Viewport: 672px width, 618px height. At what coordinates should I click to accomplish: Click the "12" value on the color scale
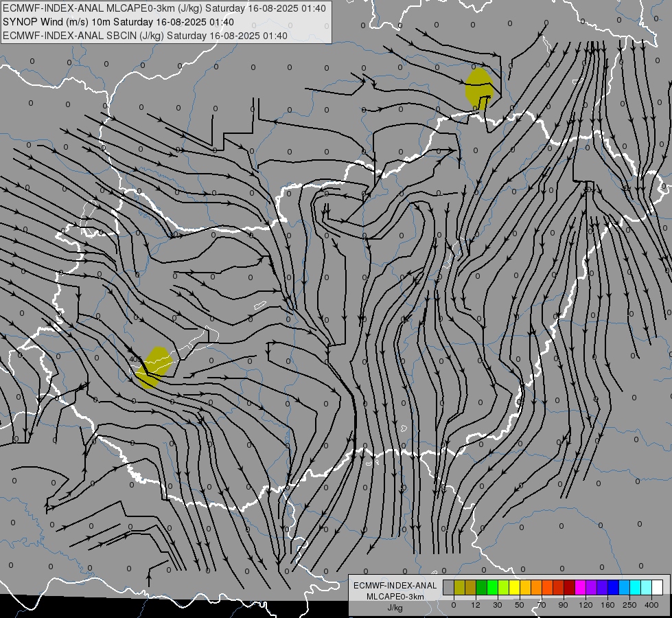pos(476,605)
